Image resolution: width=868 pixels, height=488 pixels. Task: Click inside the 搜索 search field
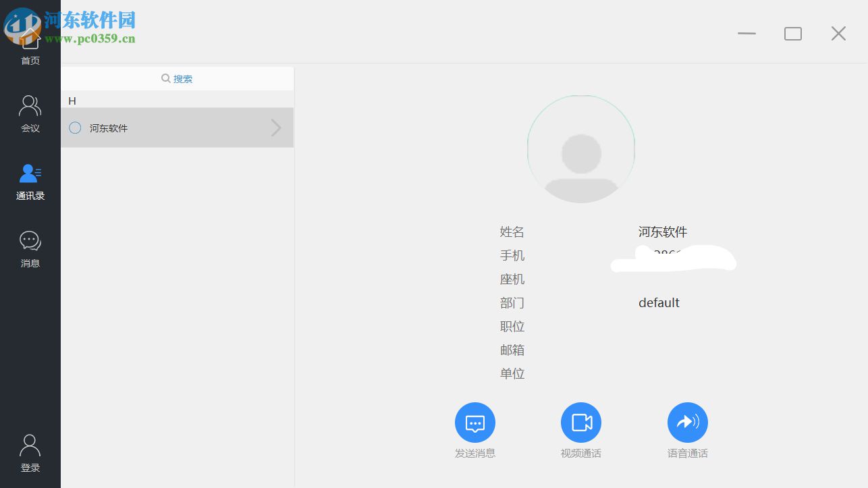coord(184,78)
